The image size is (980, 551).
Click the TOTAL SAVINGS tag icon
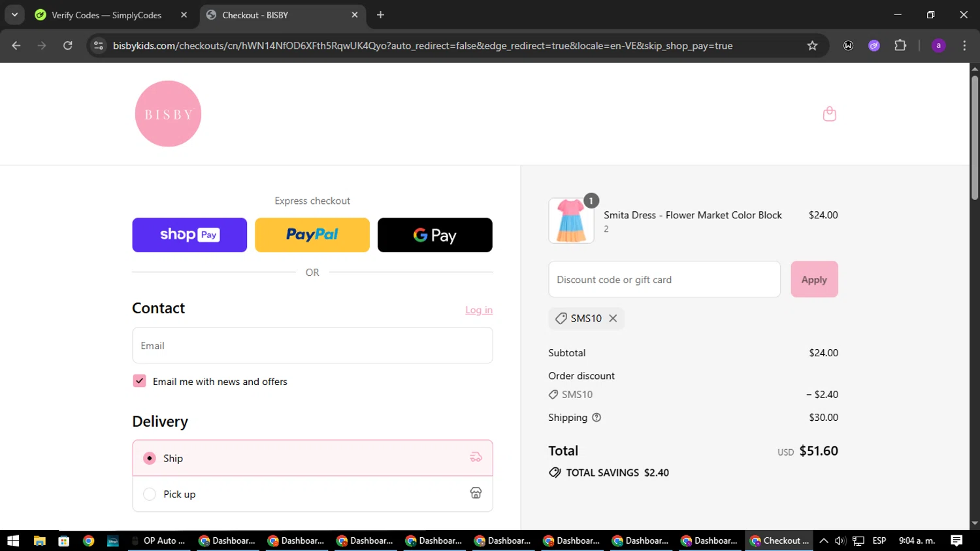click(x=555, y=473)
